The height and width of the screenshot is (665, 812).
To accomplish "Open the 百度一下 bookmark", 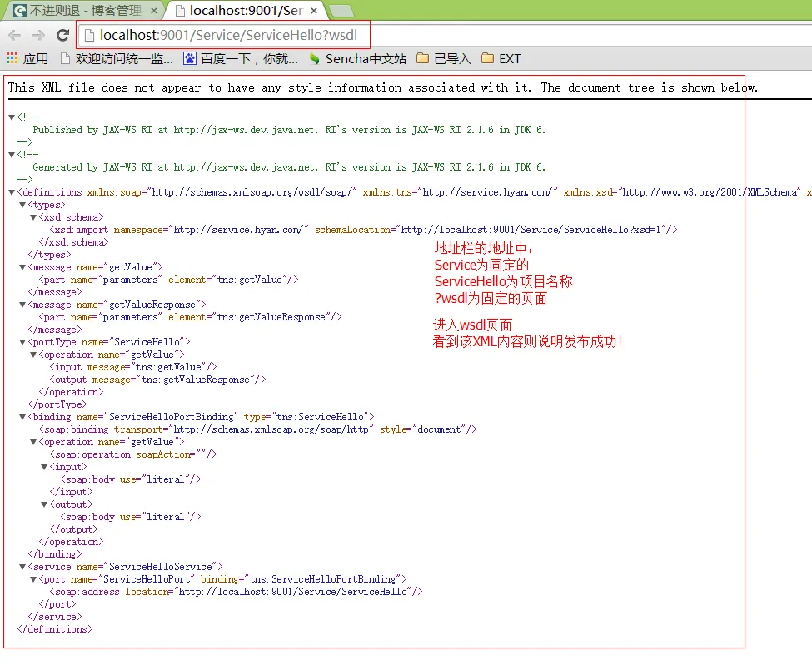I will 241,58.
